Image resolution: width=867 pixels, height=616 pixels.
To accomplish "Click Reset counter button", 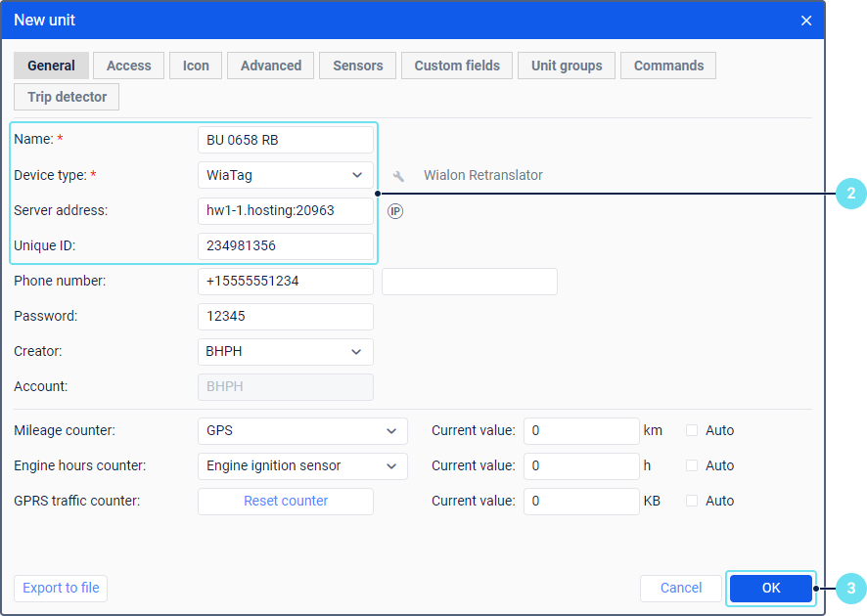I will click(286, 501).
